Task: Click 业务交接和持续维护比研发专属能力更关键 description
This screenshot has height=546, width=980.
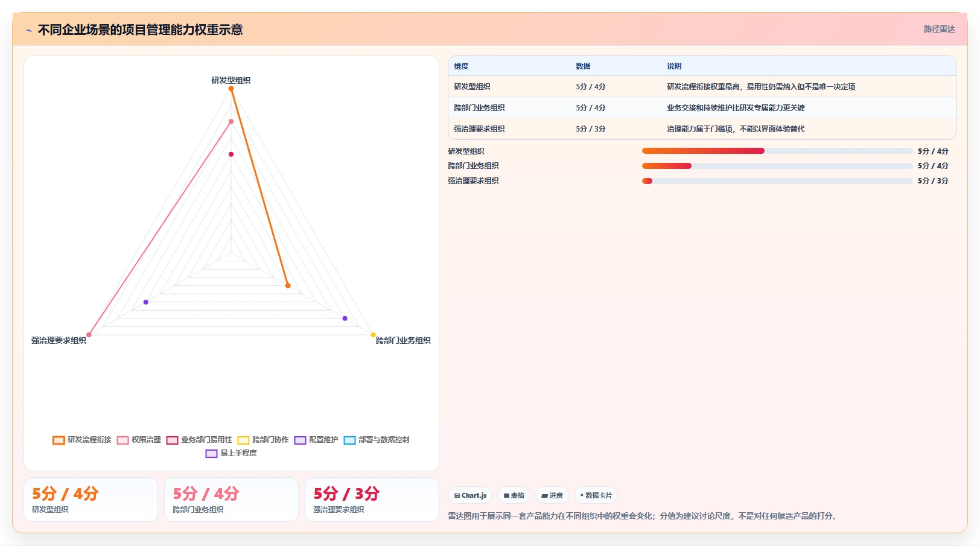Action: click(x=736, y=108)
